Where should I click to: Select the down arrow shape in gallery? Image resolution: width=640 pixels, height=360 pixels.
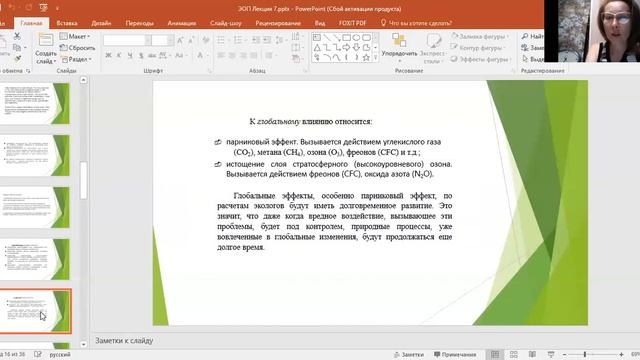356,48
